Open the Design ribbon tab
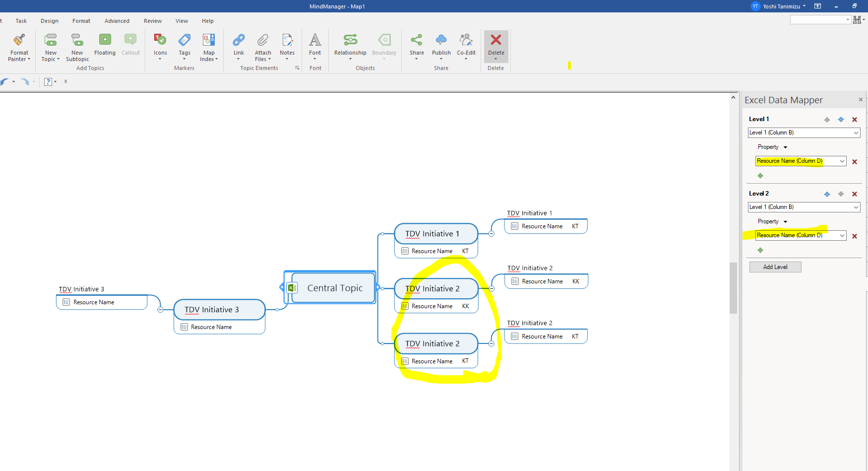Viewport: 868px width, 471px height. pos(50,21)
